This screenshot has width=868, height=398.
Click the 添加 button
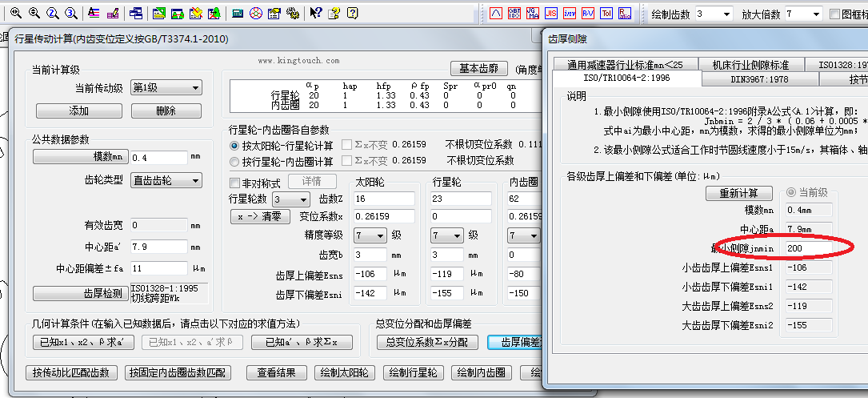pyautogui.click(x=79, y=111)
